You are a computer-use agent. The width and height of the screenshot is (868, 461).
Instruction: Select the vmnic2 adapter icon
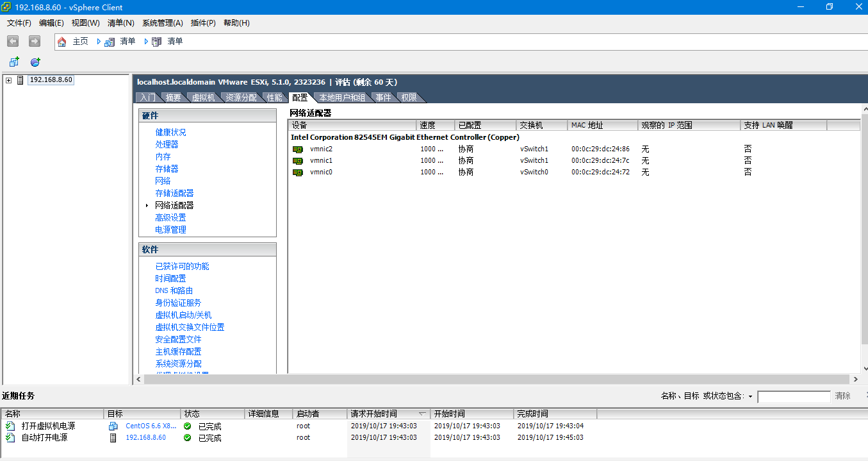point(298,149)
